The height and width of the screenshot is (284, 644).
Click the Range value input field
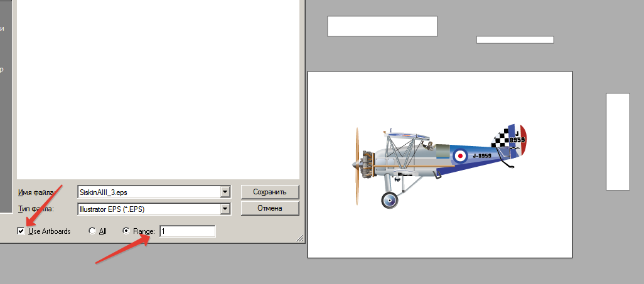pyautogui.click(x=188, y=231)
